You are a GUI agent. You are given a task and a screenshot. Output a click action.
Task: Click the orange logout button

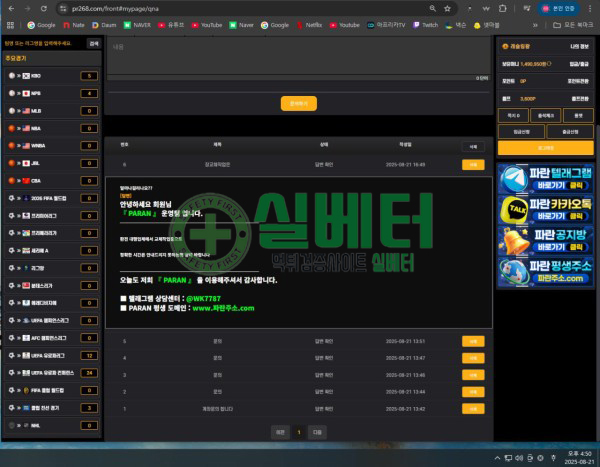546,148
